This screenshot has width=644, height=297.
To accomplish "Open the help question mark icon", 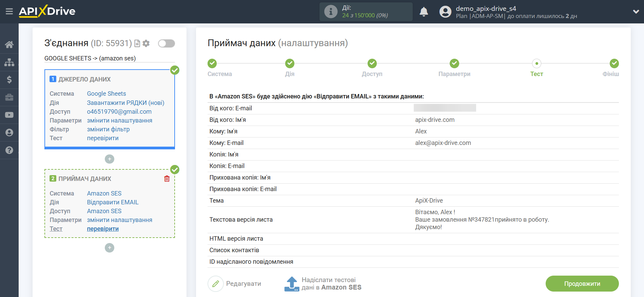I will [x=9, y=150].
